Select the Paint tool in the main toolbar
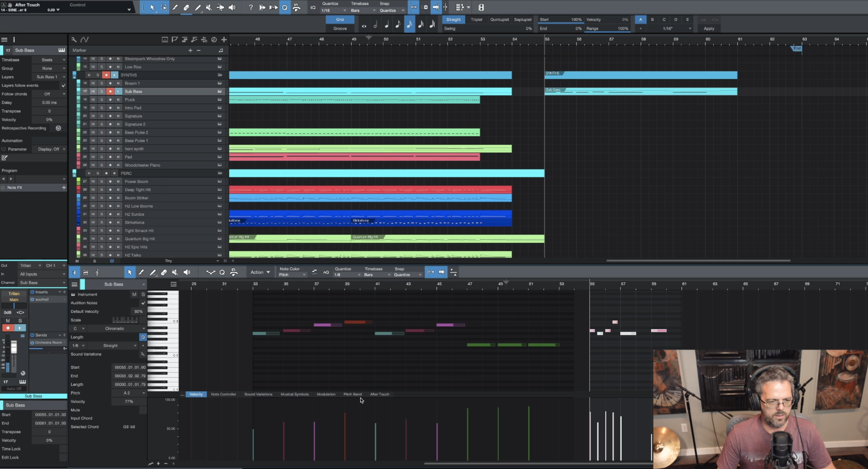The width and height of the screenshot is (868, 469). tap(198, 7)
